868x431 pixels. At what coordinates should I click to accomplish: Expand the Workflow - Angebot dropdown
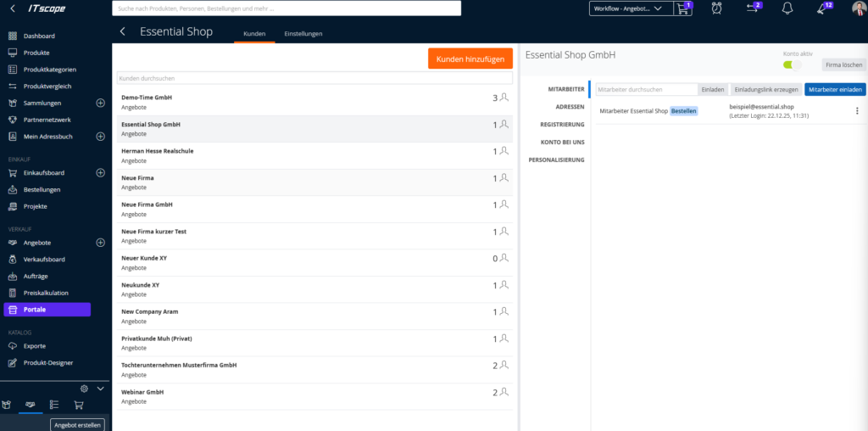tap(628, 8)
